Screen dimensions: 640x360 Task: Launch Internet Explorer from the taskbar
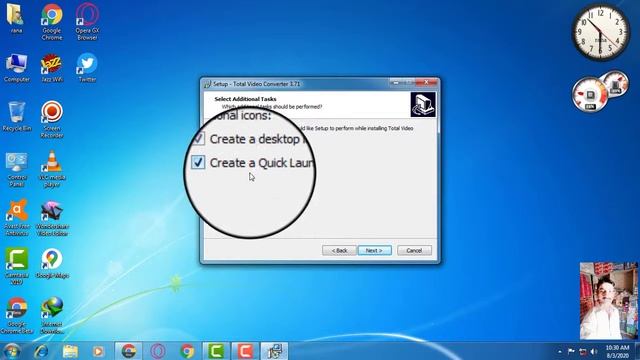coord(41,351)
